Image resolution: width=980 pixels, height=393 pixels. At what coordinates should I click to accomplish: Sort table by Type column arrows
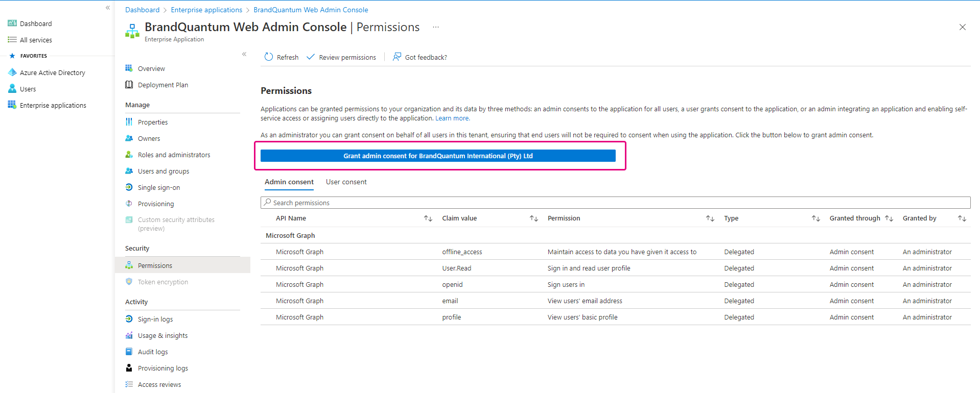click(816, 218)
